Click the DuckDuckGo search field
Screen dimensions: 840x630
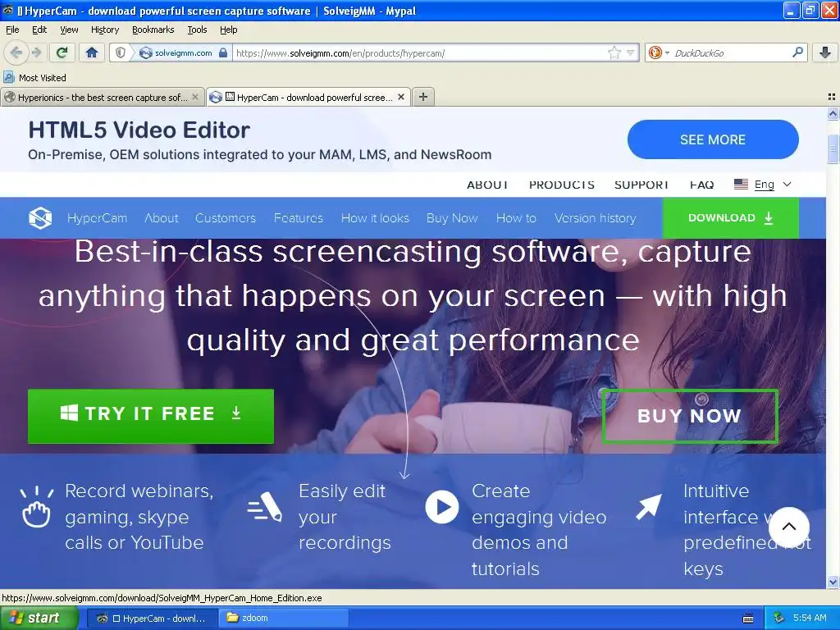730,53
